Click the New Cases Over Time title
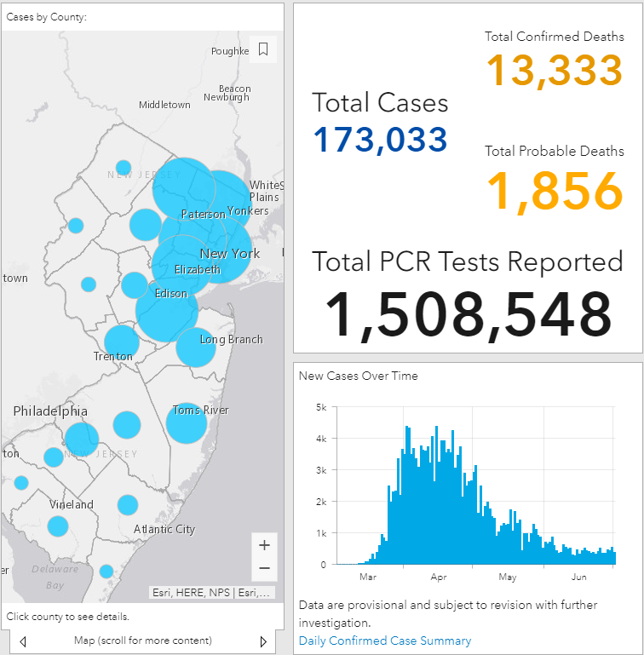Image resolution: width=644 pixels, height=655 pixels. [358, 376]
